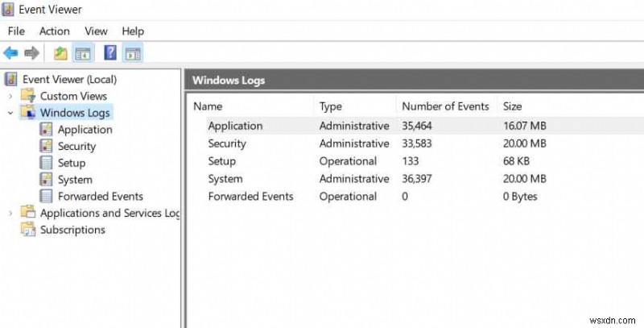Sort by the Type column header

331,106
